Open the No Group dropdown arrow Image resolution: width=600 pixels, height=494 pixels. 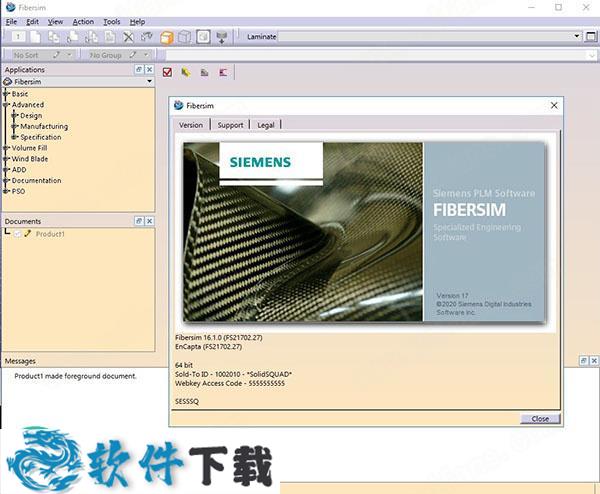coord(146,55)
